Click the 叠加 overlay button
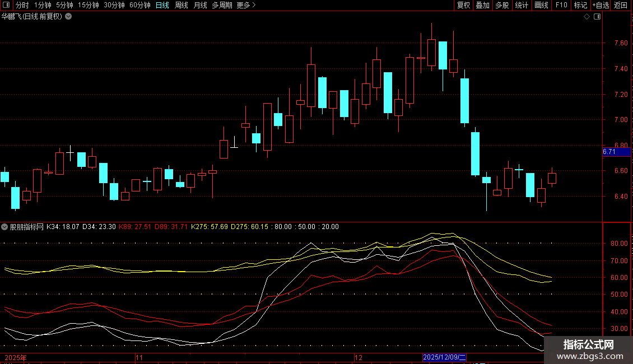The height and width of the screenshot is (364, 633). 482,5
